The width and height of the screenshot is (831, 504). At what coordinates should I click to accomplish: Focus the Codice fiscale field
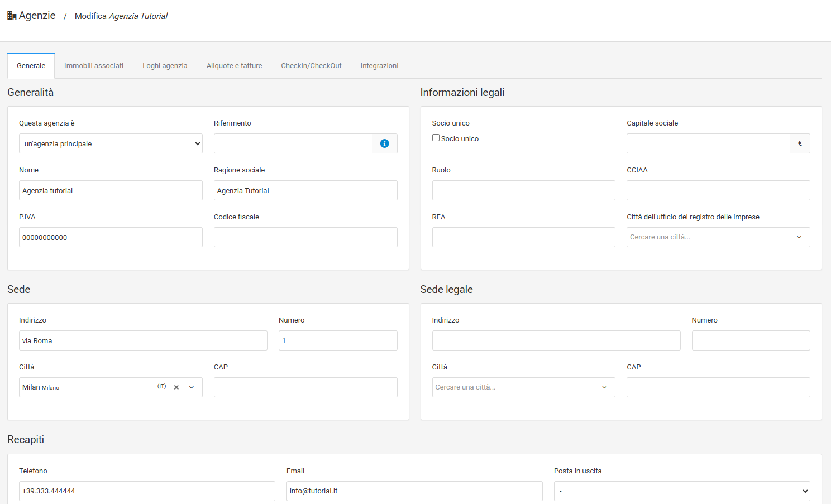[x=305, y=237]
